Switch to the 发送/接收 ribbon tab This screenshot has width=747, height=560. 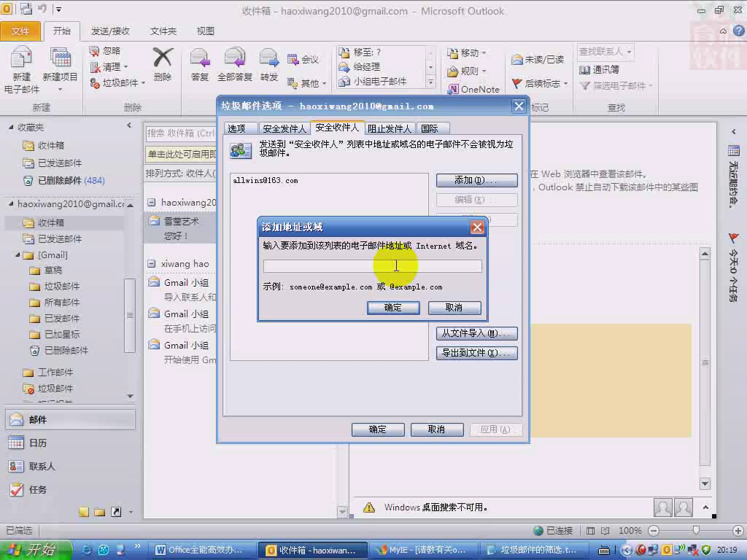click(x=111, y=31)
